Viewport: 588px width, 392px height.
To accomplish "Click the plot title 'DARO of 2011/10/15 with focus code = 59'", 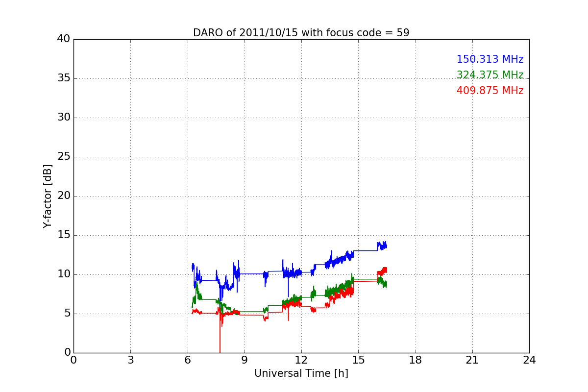I will click(301, 33).
